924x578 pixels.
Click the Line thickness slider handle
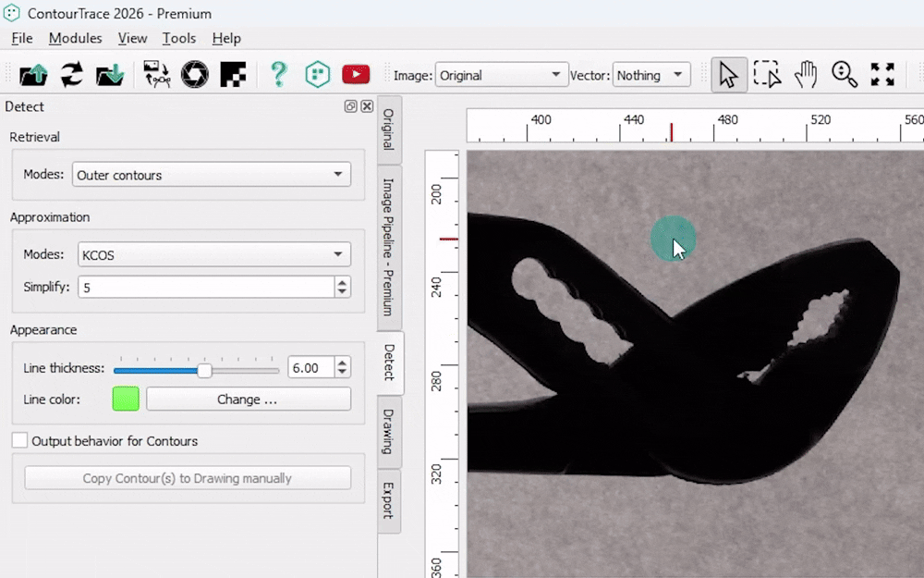[x=205, y=370]
